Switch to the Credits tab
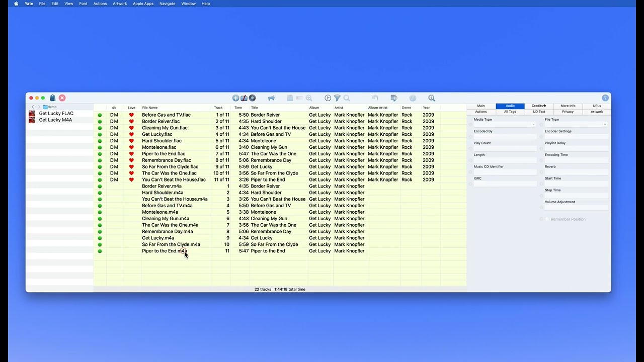 pyautogui.click(x=539, y=106)
